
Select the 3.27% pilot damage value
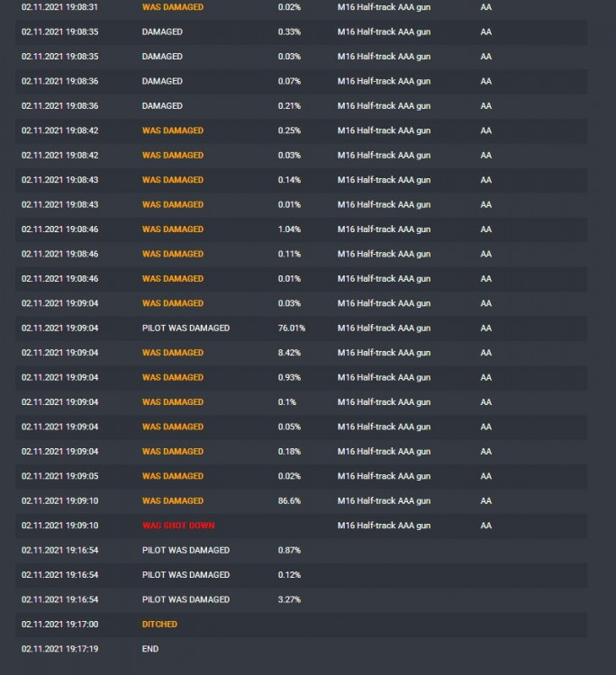click(289, 599)
